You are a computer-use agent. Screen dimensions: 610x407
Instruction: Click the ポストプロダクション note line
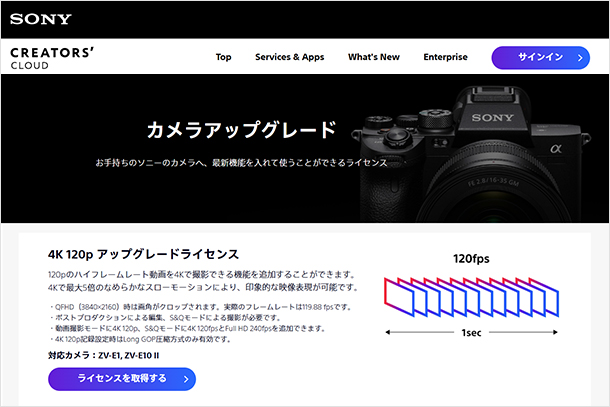165,318
